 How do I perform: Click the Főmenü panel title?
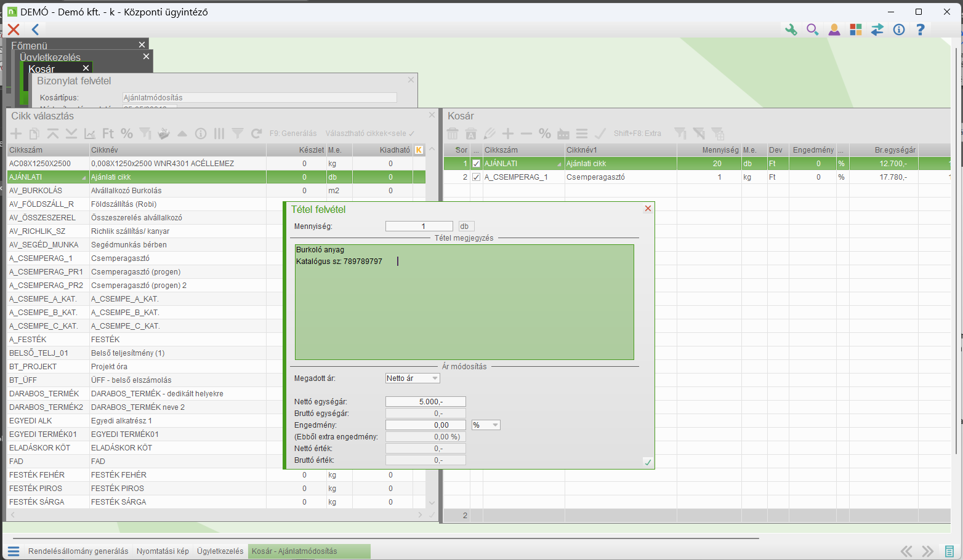coord(29,46)
